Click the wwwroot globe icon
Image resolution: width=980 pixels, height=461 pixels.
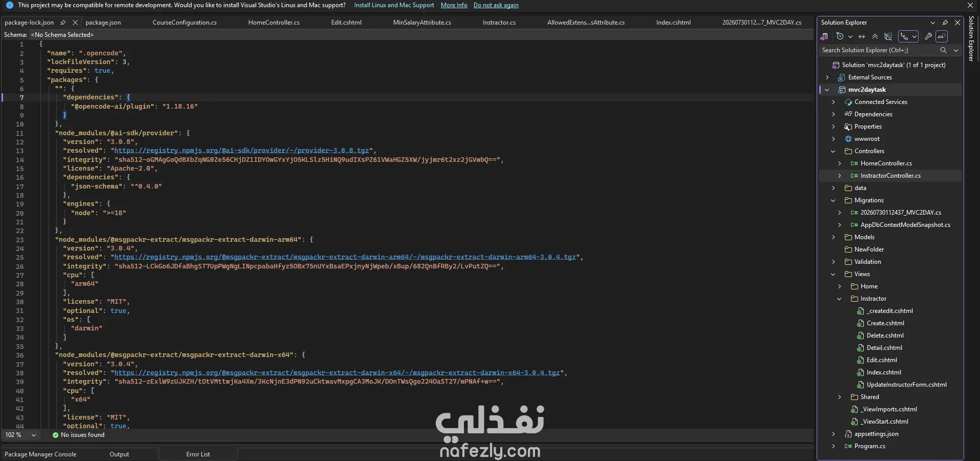click(x=848, y=139)
